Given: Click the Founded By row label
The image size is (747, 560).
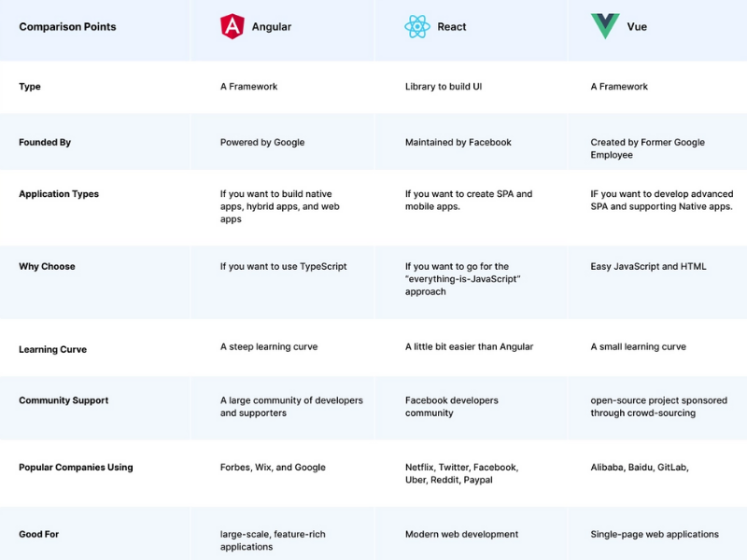Looking at the screenshot, I should click(x=45, y=143).
